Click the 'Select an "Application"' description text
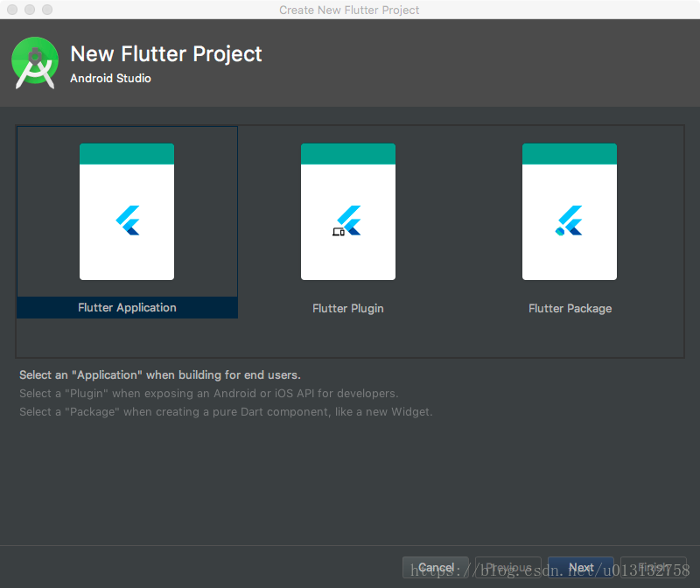Viewport: 700px width, 588px height. click(x=160, y=375)
